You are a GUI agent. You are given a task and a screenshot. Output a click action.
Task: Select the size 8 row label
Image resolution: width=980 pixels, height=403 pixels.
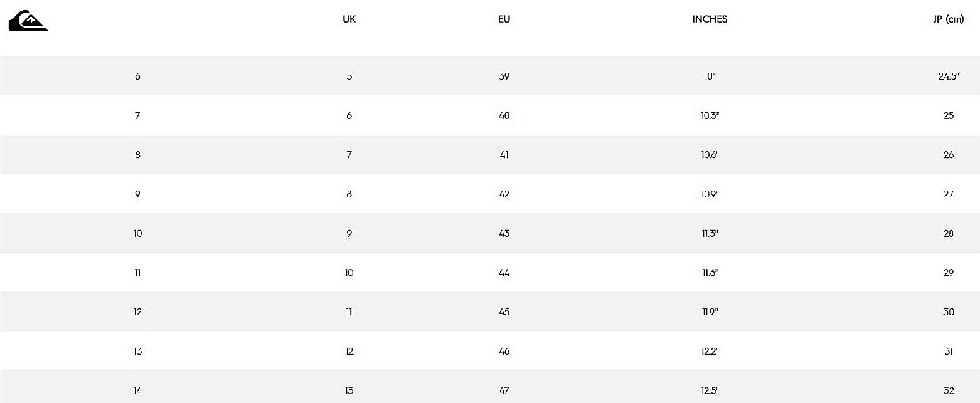click(x=137, y=155)
